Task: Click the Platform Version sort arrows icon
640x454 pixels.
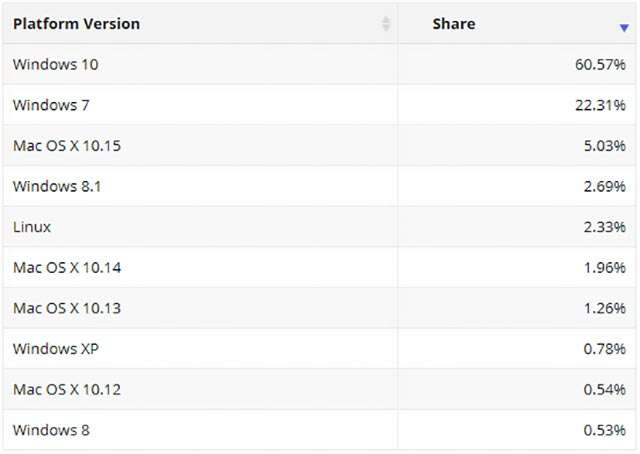Action: click(386, 24)
